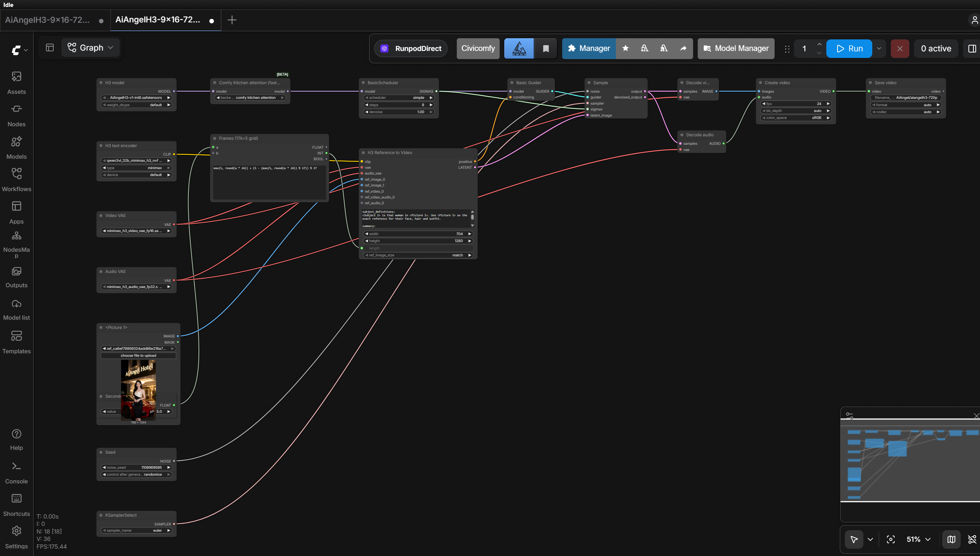Screen dimensions: 980x556
Task: Collapse the Seed node via its dot
Action: pyautogui.click(x=101, y=452)
